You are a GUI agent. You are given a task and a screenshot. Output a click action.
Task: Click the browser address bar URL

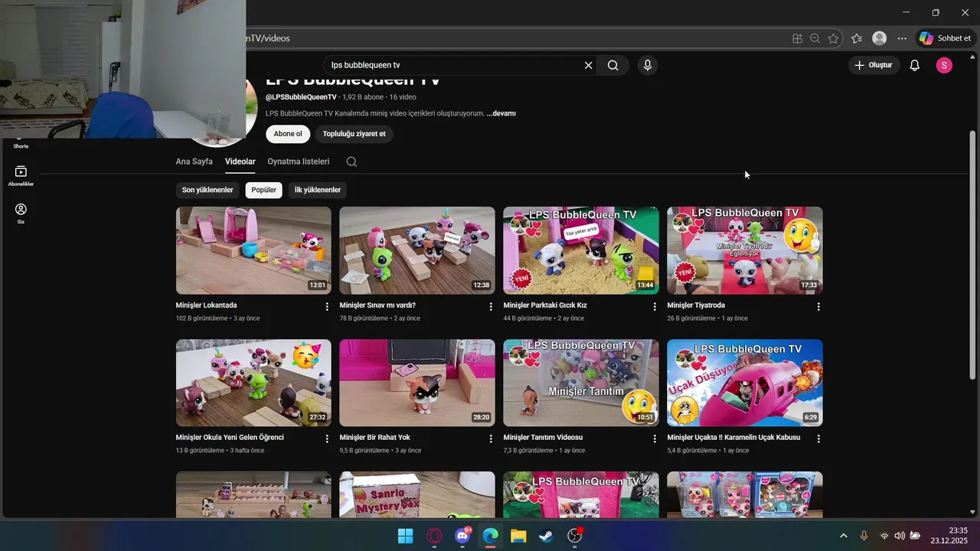tap(268, 38)
